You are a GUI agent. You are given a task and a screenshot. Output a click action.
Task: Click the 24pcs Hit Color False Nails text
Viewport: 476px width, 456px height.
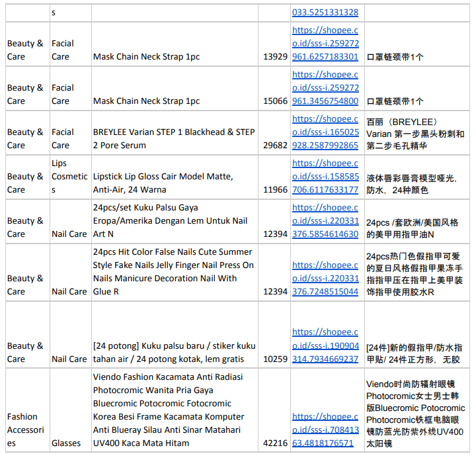point(173,272)
